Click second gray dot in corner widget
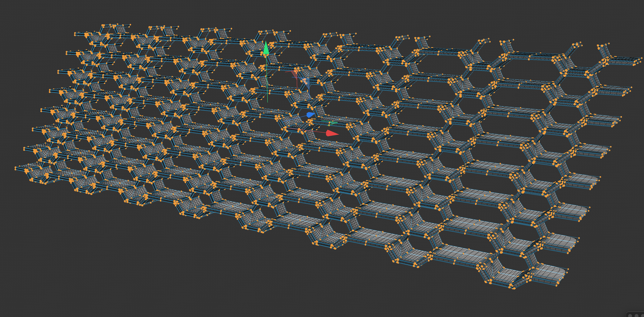Screen dimensions: 644x317 pos(636,315)
